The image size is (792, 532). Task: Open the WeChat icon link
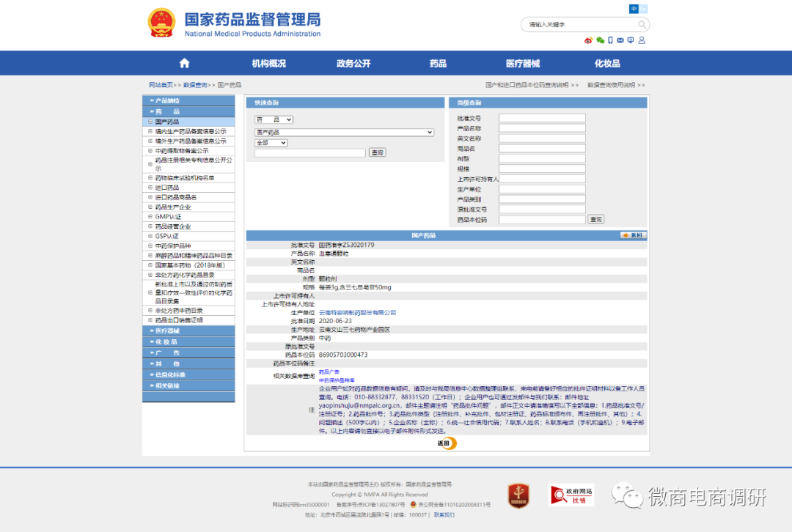click(600, 40)
